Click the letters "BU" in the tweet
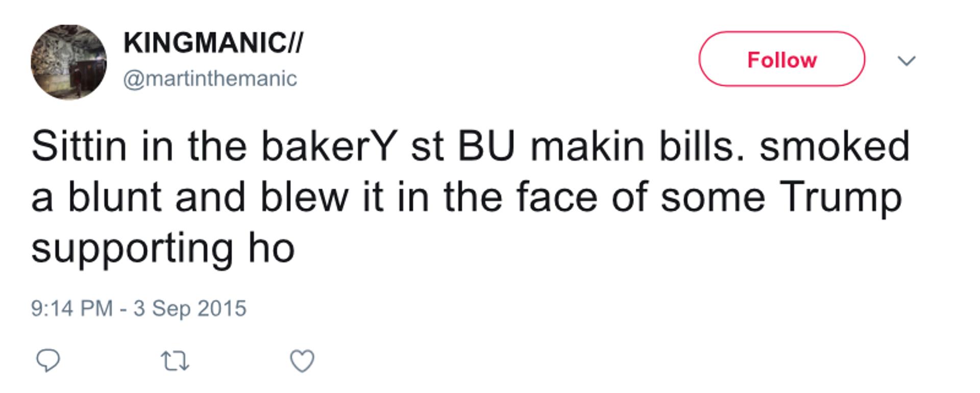Image resolution: width=980 pixels, height=393 pixels. (x=486, y=146)
